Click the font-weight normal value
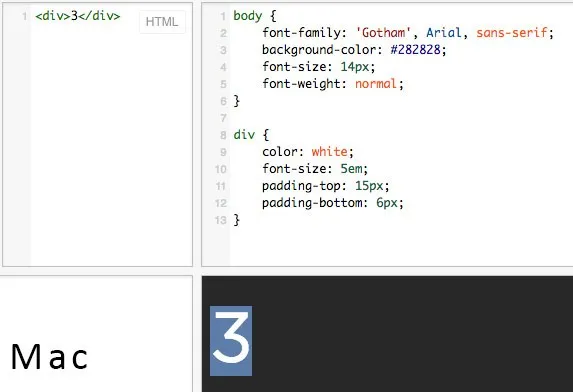This screenshot has height=392, width=573. 376,84
